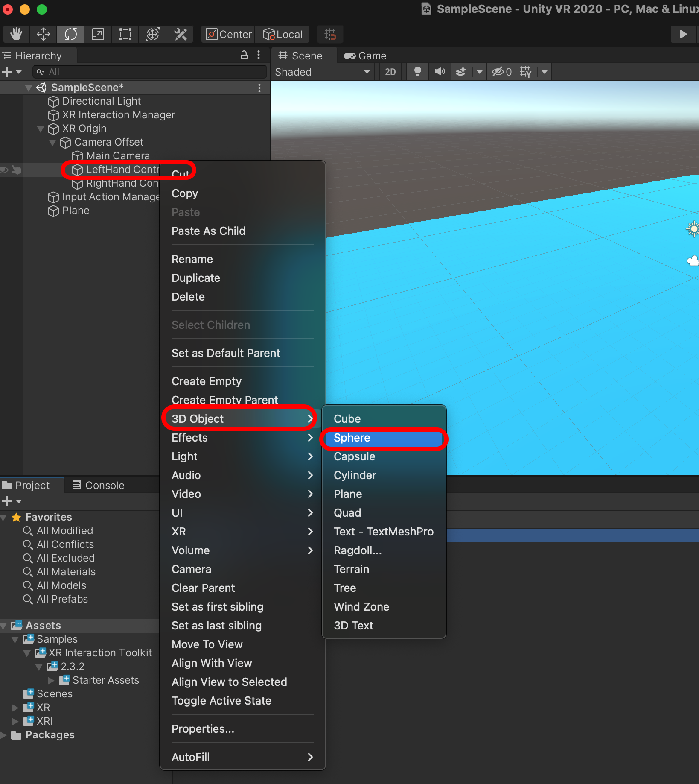The width and height of the screenshot is (699, 784).
Task: Choose Properties... menu item
Action: point(242,729)
